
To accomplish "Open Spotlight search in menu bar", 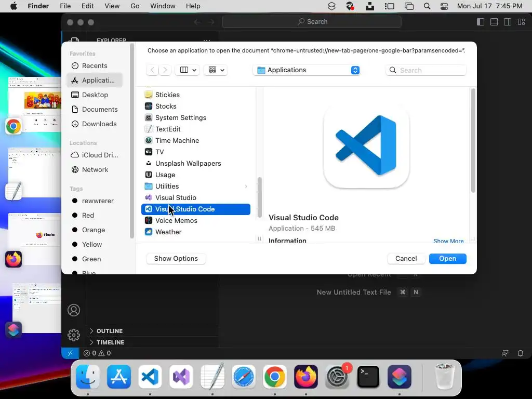I will coord(427,6).
